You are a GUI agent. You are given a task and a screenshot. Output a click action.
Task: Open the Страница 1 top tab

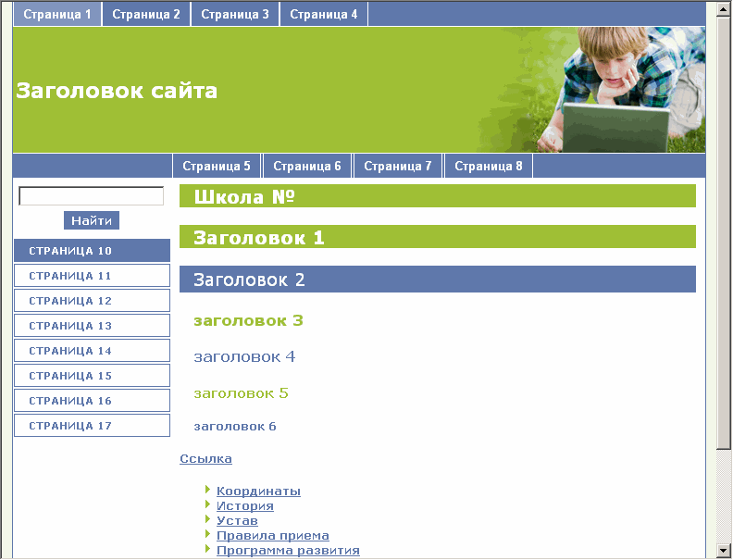click(57, 14)
